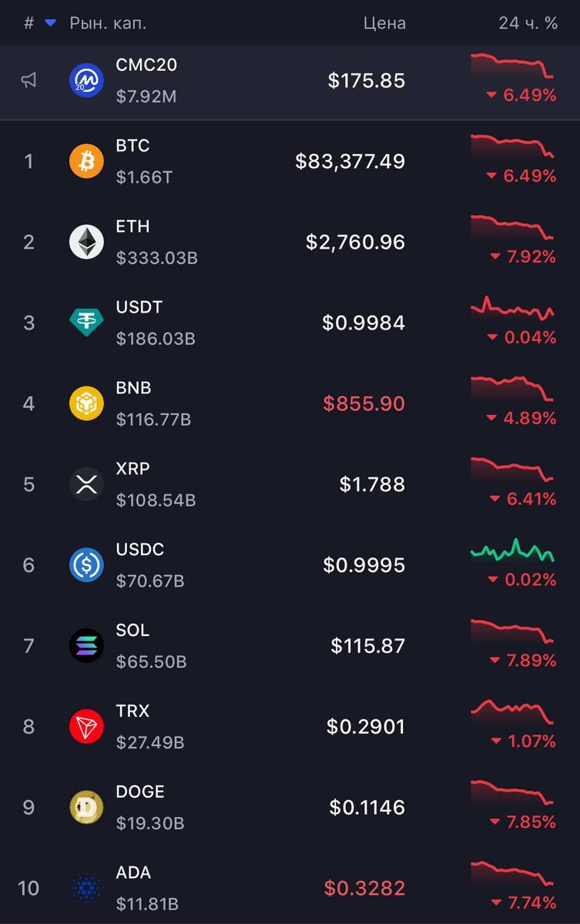
Task: Open the ETH 24h sparkline chart
Action: click(512, 229)
